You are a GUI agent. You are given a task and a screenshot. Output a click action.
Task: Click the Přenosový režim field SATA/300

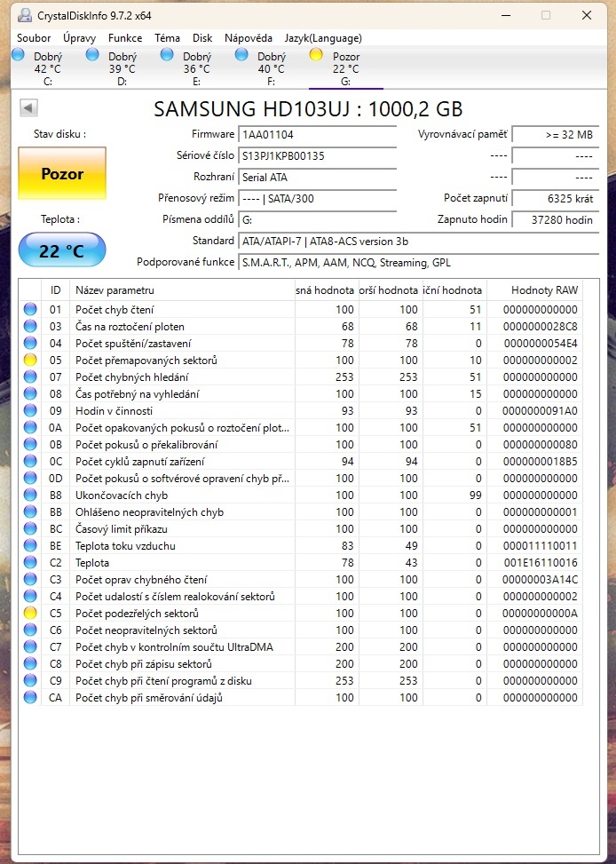click(x=318, y=198)
